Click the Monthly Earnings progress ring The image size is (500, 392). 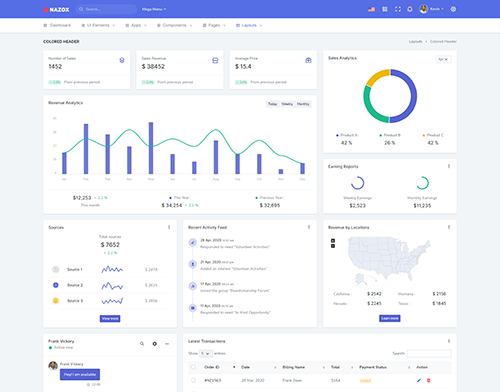pos(422,183)
